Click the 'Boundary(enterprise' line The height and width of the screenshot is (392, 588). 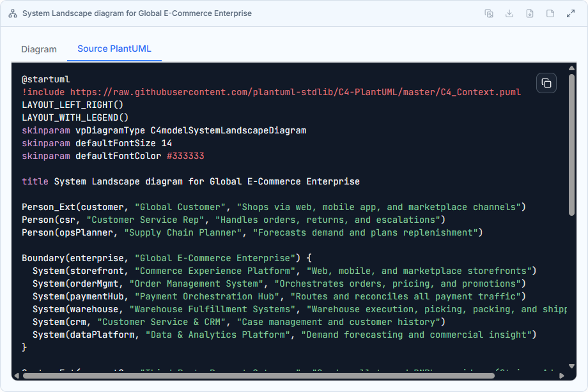[x=167, y=258]
